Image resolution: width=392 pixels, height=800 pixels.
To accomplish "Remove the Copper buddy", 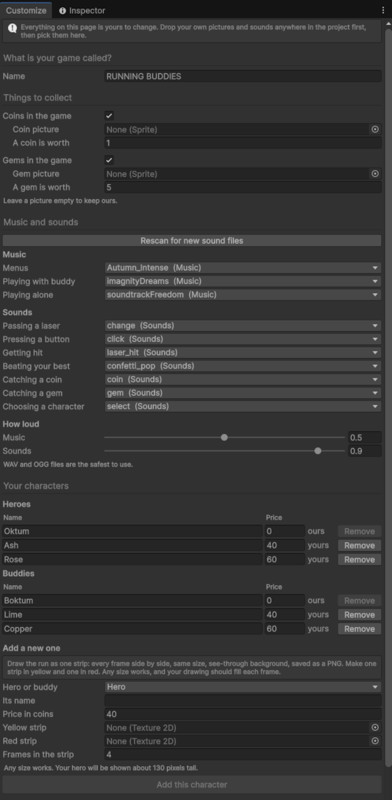I will pyautogui.click(x=359, y=629).
